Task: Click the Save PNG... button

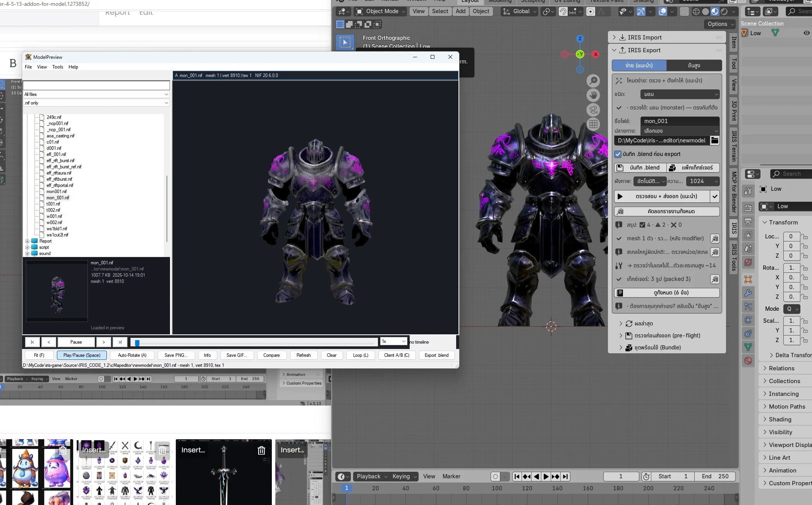Action: pyautogui.click(x=176, y=355)
